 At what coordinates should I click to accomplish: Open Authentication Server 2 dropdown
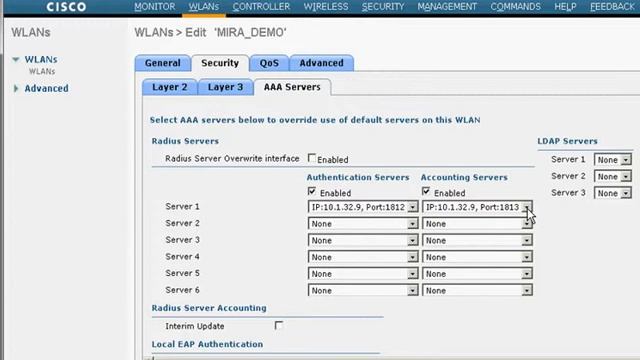point(363,224)
